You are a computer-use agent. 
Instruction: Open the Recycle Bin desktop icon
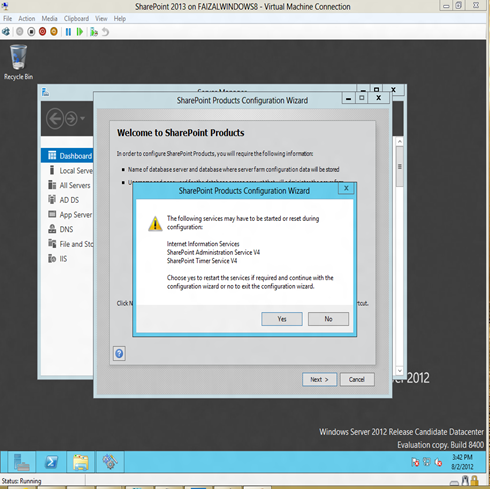(x=18, y=63)
